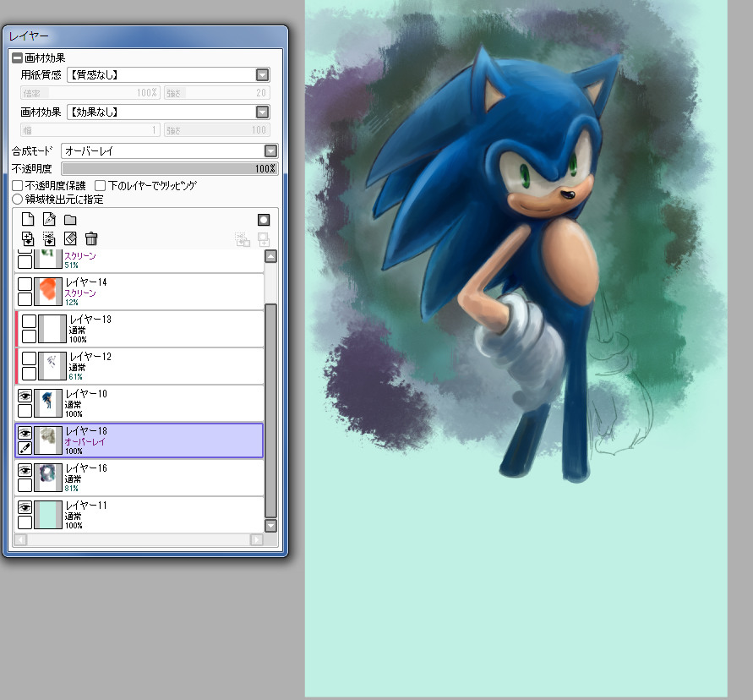Create a new normal layer

28,220
